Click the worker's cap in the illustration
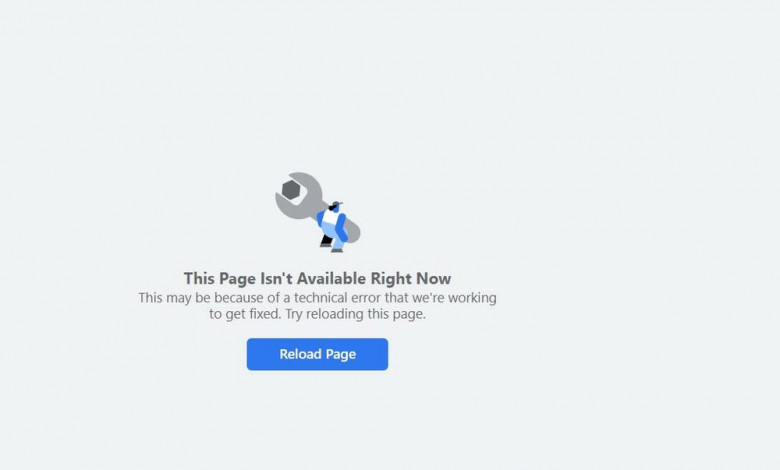780x470 pixels. [x=337, y=204]
